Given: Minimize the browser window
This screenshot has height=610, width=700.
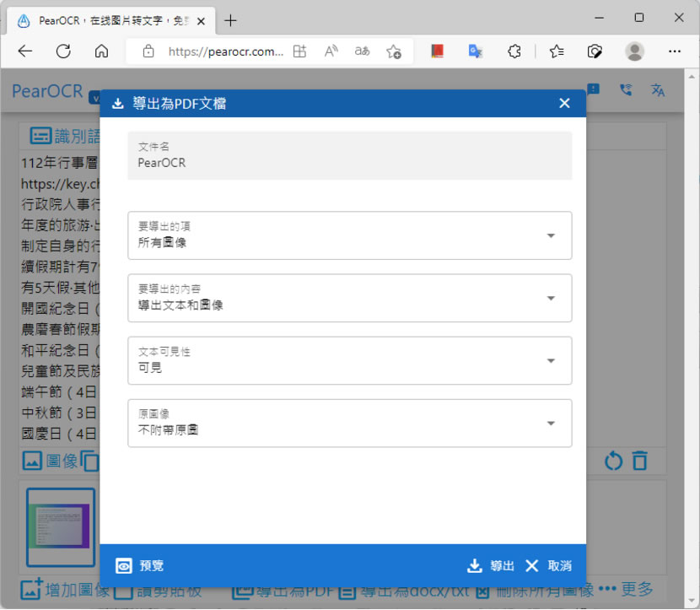Looking at the screenshot, I should tap(599, 18).
